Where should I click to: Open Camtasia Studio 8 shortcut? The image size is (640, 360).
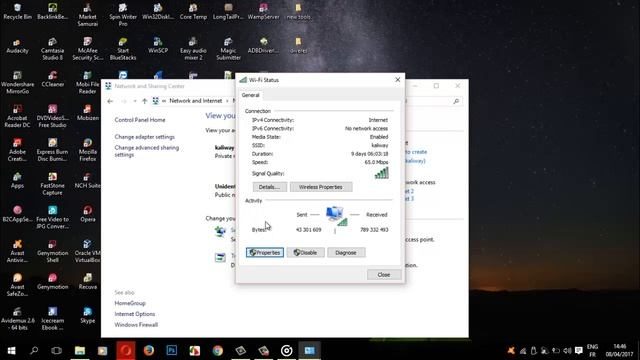click(x=52, y=49)
